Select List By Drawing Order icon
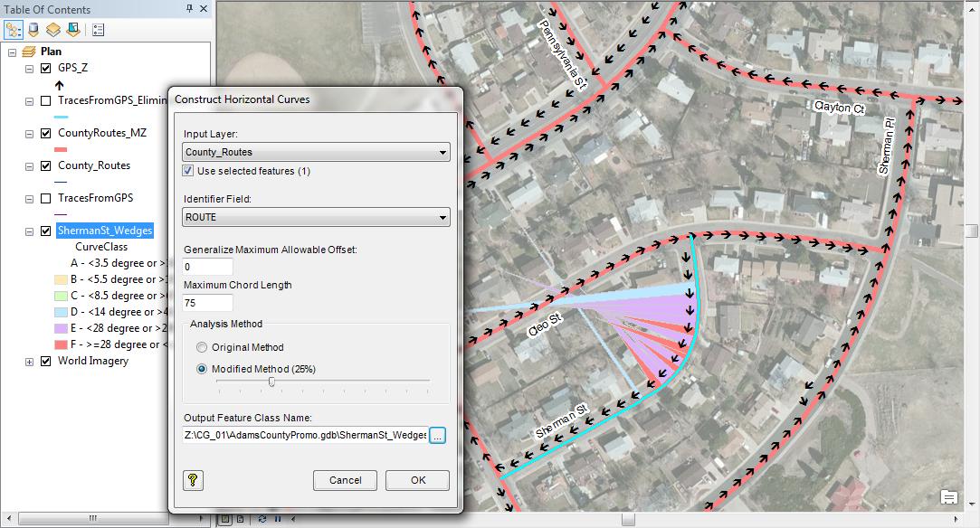 point(14,29)
